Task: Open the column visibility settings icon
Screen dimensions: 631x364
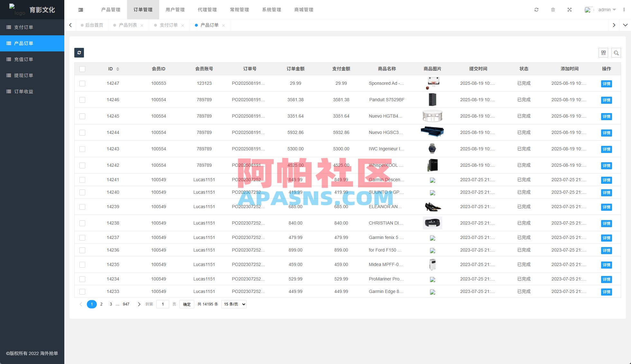Action: coord(603,53)
